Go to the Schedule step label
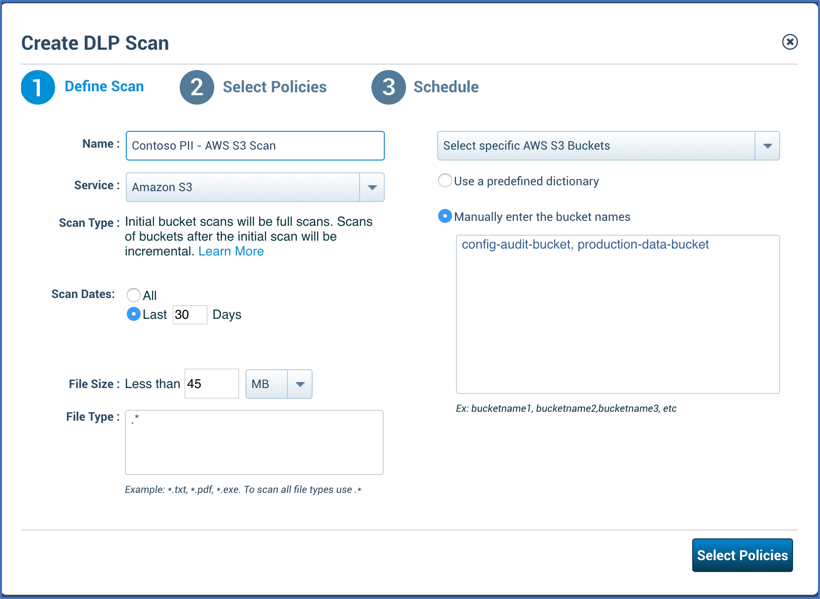820x599 pixels. [x=446, y=87]
